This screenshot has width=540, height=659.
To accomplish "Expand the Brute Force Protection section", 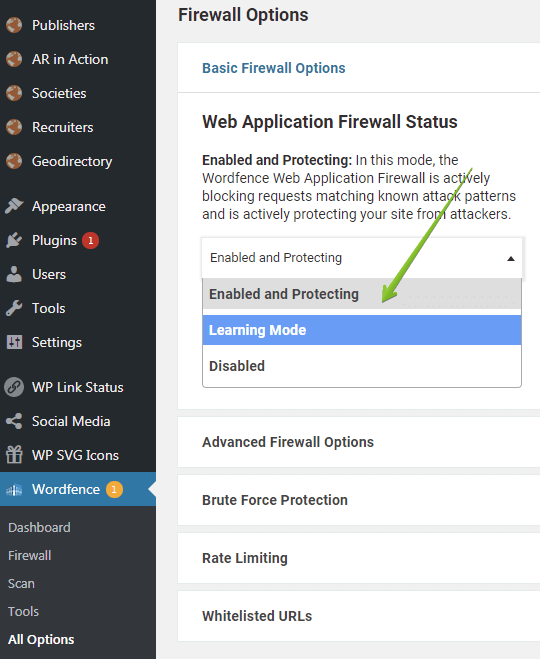I will [275, 500].
